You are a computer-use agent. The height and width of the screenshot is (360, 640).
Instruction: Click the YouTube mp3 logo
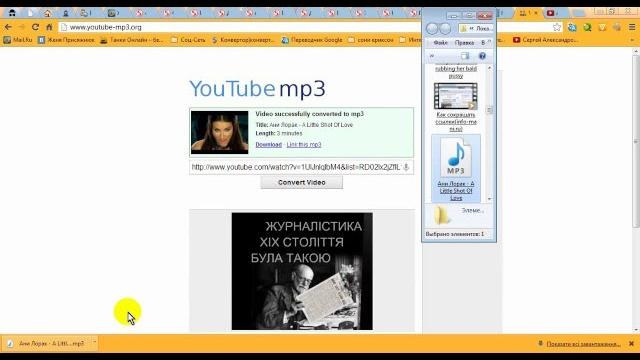tap(258, 89)
